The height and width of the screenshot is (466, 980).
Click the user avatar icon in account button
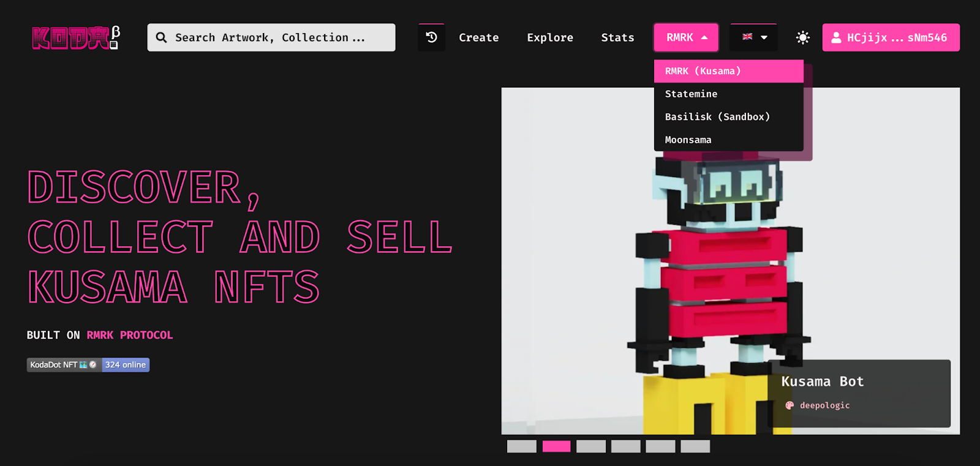[836, 37]
